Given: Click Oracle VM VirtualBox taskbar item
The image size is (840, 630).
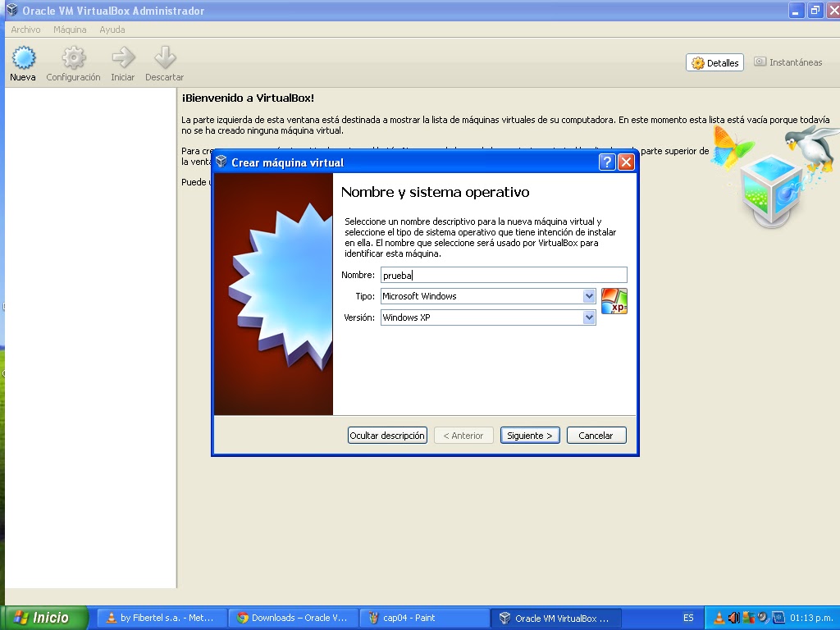Looking at the screenshot, I should coord(556,618).
